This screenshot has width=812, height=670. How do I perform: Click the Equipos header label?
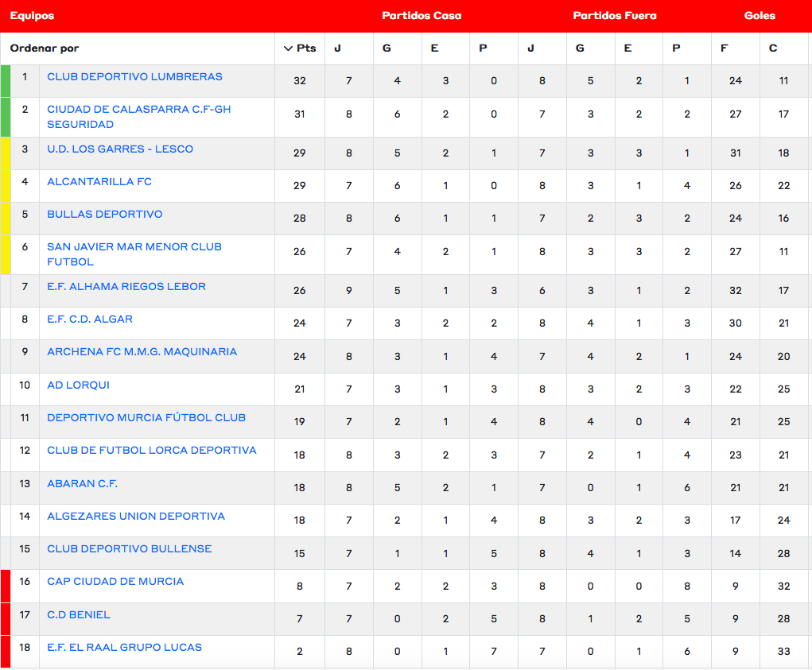32,16
